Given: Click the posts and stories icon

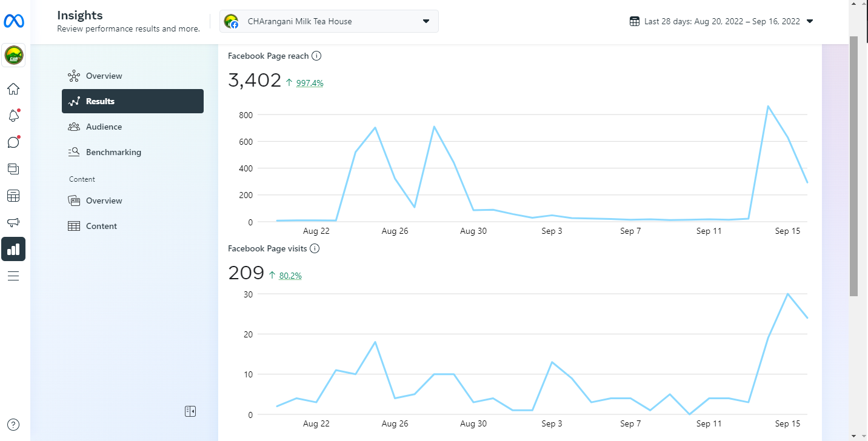Looking at the screenshot, I should 13,169.
